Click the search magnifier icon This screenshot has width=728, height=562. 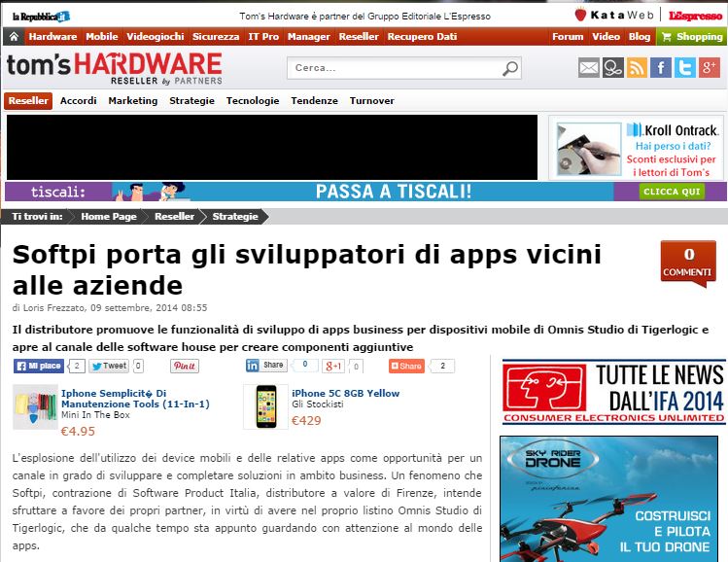(509, 68)
